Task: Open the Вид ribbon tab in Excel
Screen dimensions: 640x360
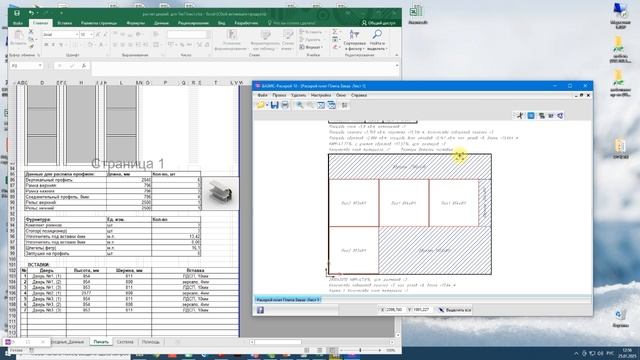Action: [x=222, y=23]
